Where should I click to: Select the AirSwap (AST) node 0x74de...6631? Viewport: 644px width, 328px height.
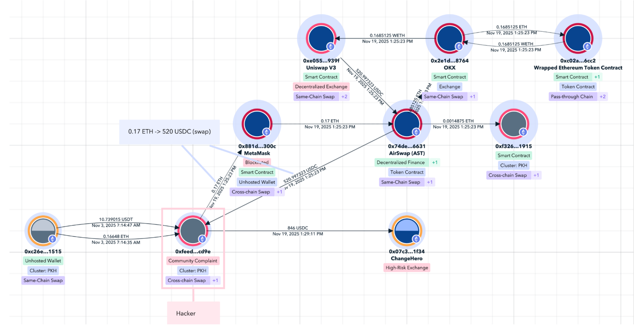click(407, 124)
